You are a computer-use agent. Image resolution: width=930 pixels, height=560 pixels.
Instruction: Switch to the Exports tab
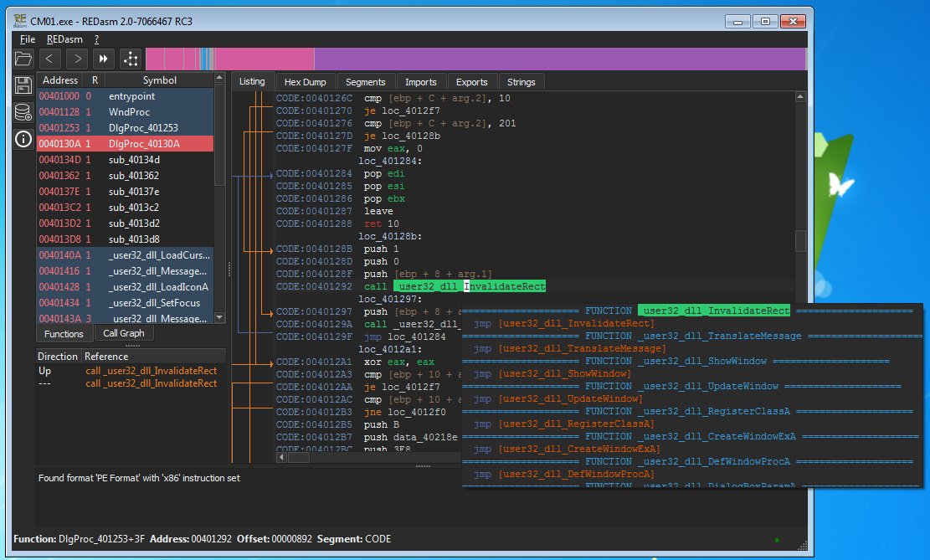471,82
